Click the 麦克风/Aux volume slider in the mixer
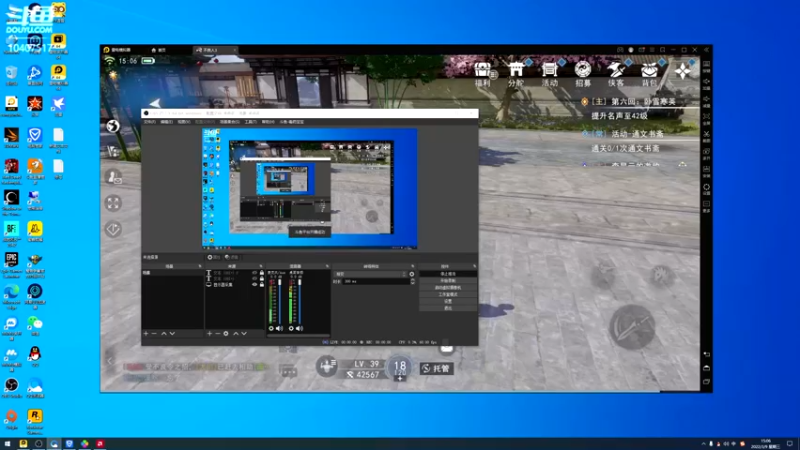Image resolution: width=800 pixels, height=450 pixels. point(280,302)
